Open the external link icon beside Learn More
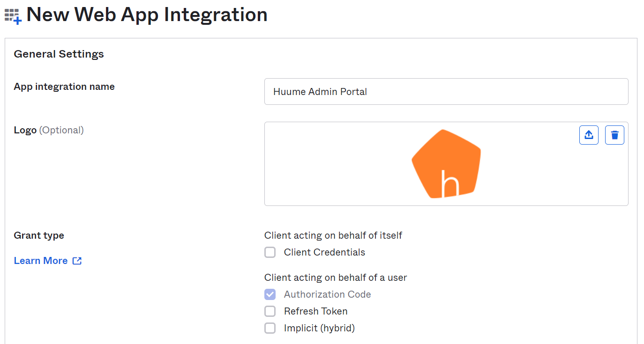The height and width of the screenshot is (344, 644). (77, 261)
